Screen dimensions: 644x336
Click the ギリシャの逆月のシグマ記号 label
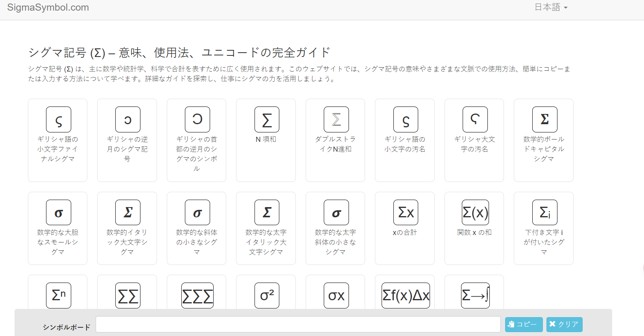pos(127,149)
